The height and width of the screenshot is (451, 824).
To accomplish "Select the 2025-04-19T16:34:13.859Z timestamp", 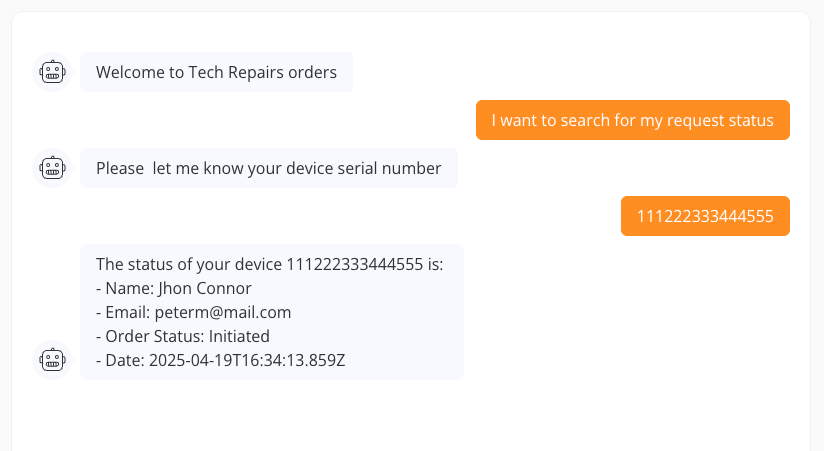I will click(x=247, y=360).
